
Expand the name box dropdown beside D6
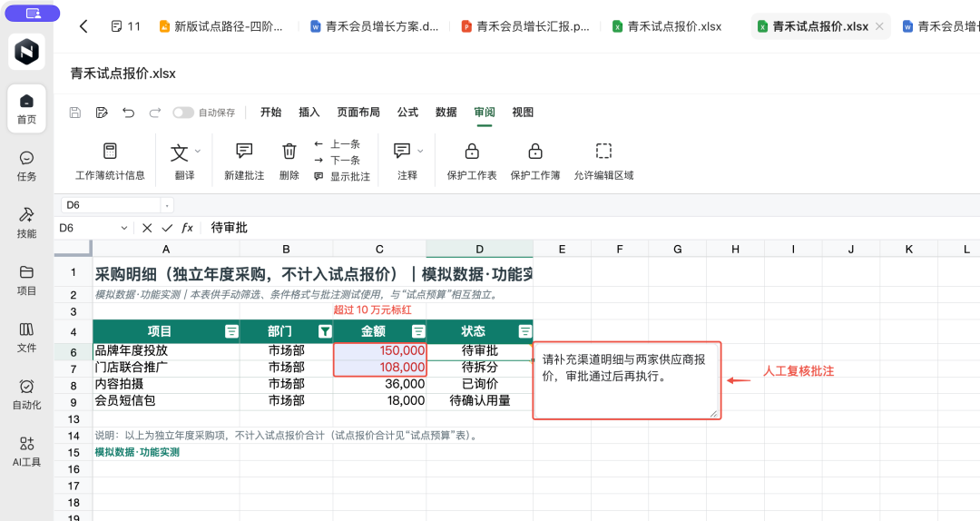pos(167,205)
